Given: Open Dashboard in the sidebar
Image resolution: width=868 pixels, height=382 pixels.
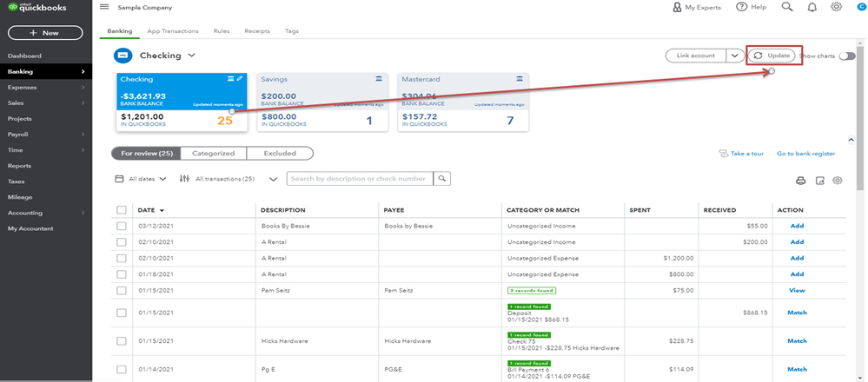Looking at the screenshot, I should pyautogui.click(x=24, y=56).
